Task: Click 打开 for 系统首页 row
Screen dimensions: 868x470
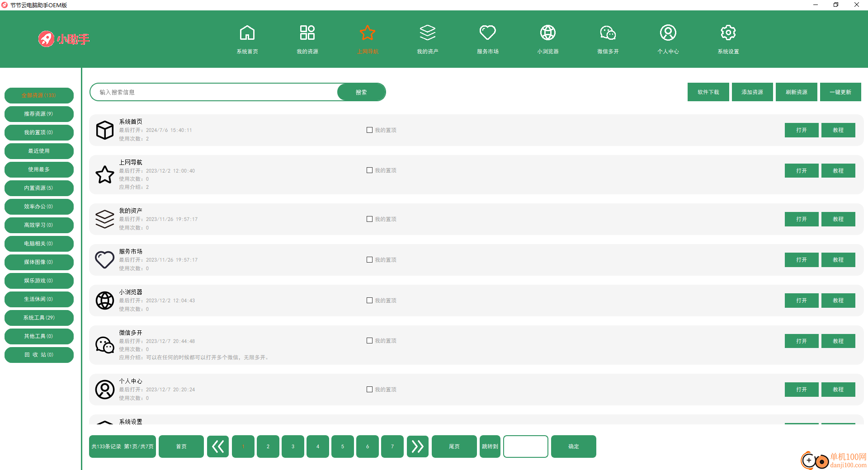Action: click(802, 130)
